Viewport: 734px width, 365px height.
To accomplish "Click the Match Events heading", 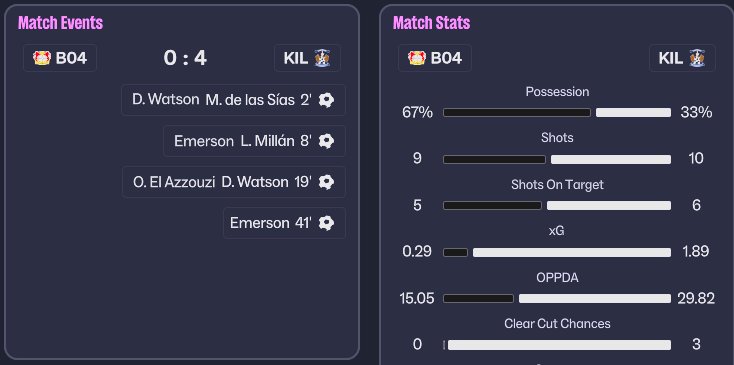I will coord(60,22).
